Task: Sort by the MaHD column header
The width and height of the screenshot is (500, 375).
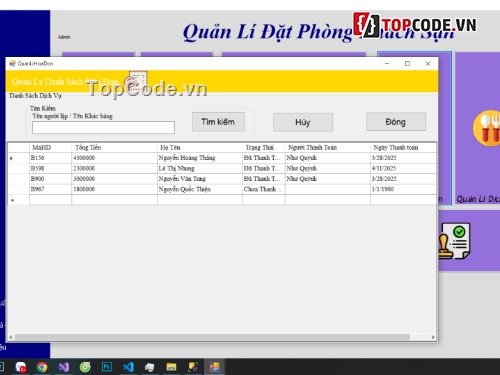Action: 50,147
